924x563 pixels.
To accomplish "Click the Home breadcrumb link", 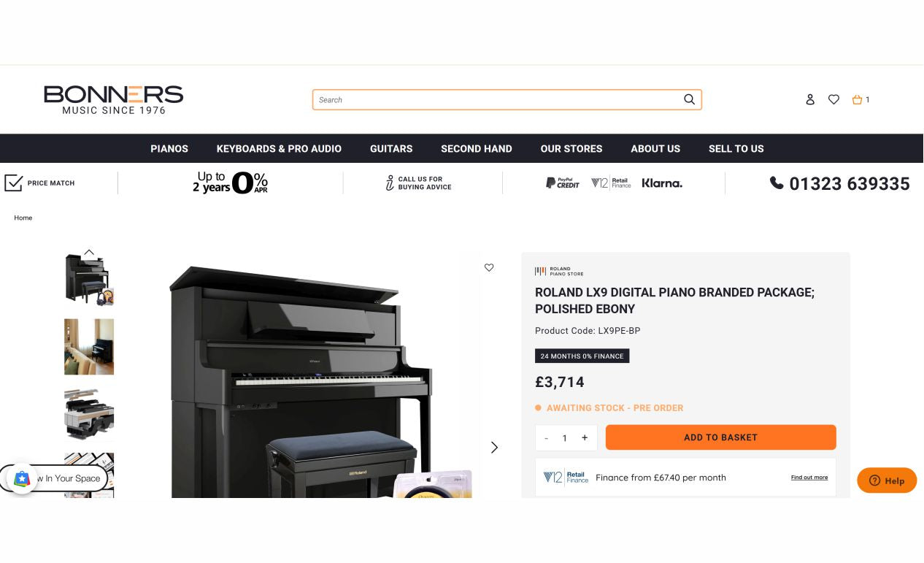I will click(x=23, y=218).
